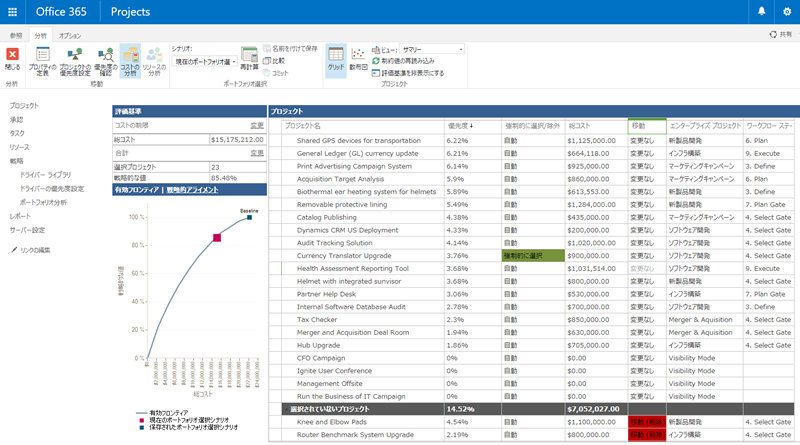Open ドライバーの優先度設定 in navigation
The height and width of the screenshot is (445, 800).
coord(52,188)
